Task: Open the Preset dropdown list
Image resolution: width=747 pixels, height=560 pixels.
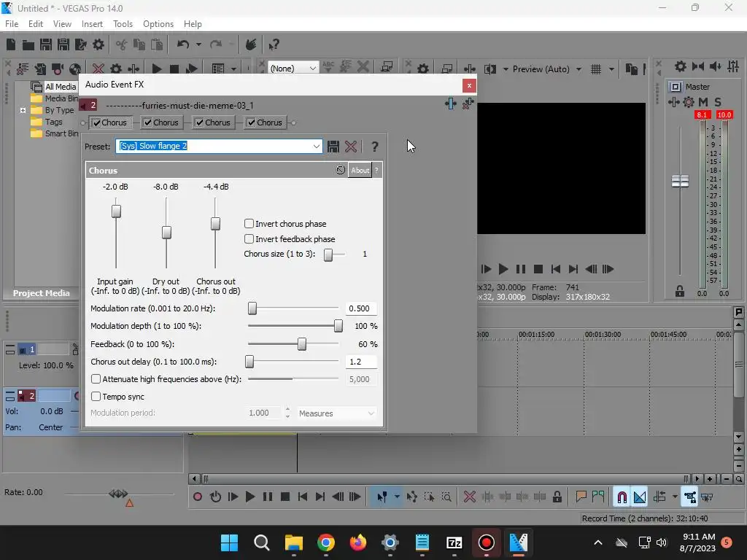Action: point(317,146)
